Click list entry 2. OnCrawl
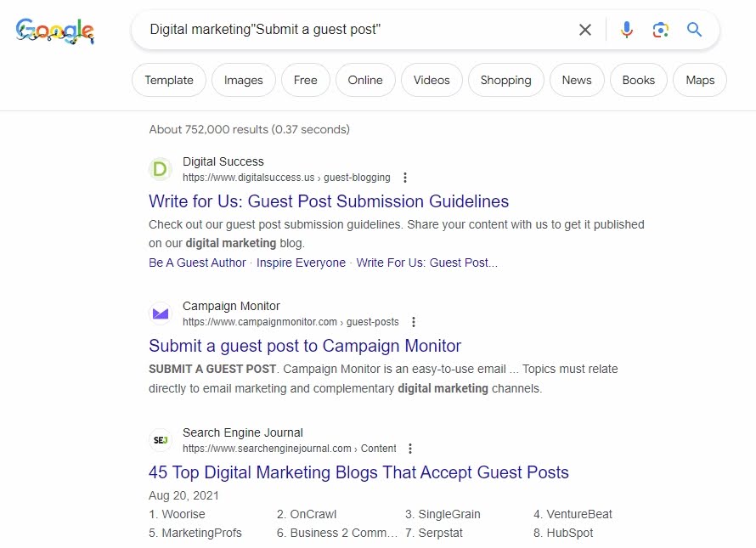The height and width of the screenshot is (548, 756). (307, 514)
